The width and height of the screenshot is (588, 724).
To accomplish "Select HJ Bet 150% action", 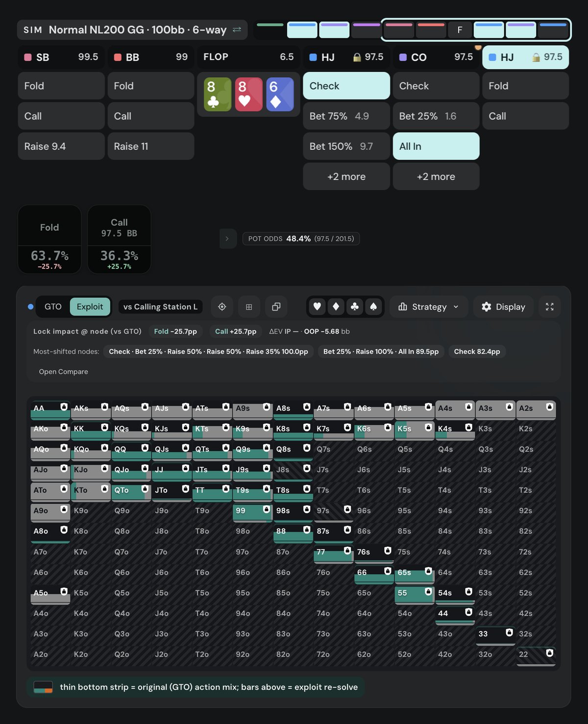I will tap(346, 146).
